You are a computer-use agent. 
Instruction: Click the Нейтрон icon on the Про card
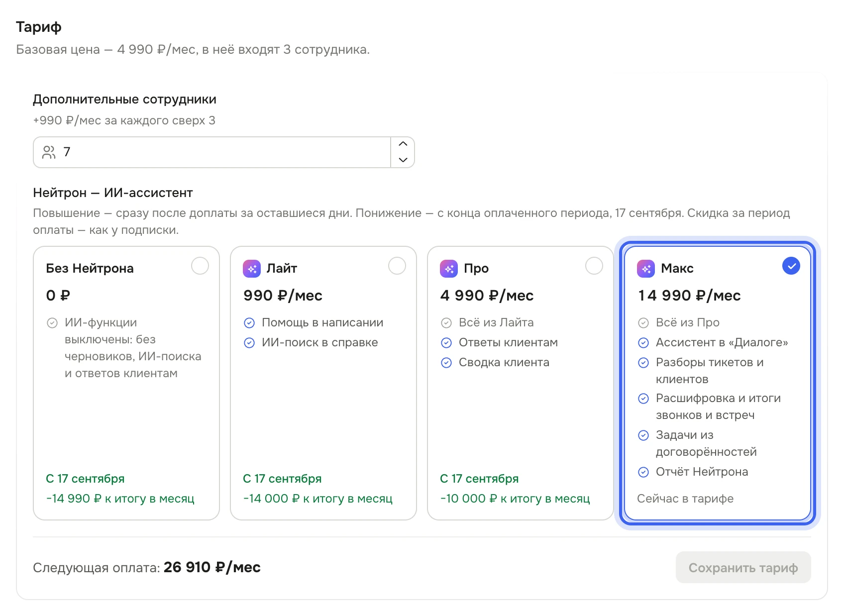[449, 269]
